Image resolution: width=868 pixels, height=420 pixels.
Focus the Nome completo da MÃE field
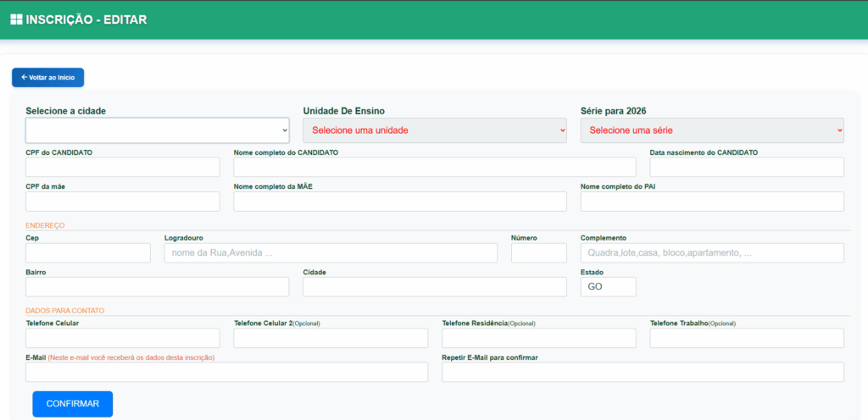400,202
